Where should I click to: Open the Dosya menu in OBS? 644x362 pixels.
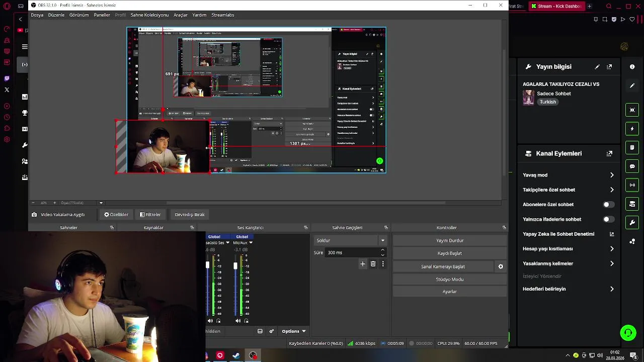coord(37,15)
